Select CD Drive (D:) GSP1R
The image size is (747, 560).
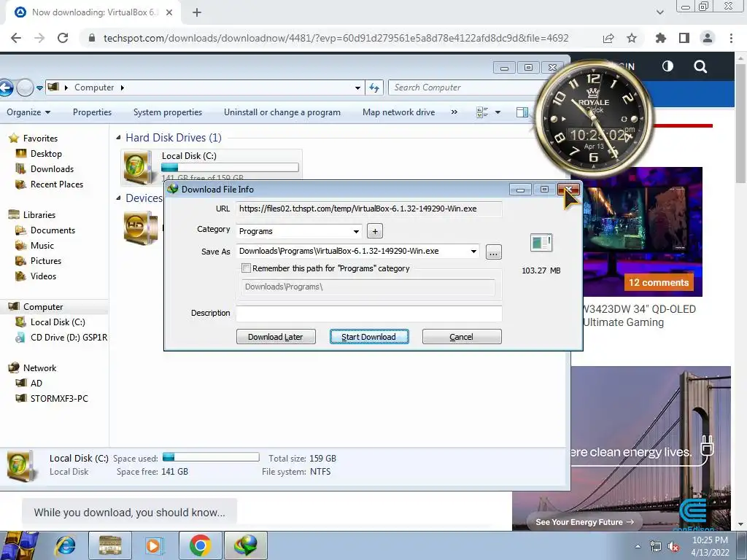(x=68, y=337)
